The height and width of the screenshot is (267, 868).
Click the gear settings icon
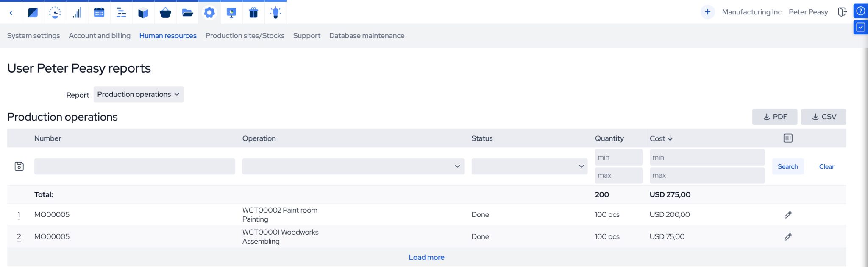209,13
